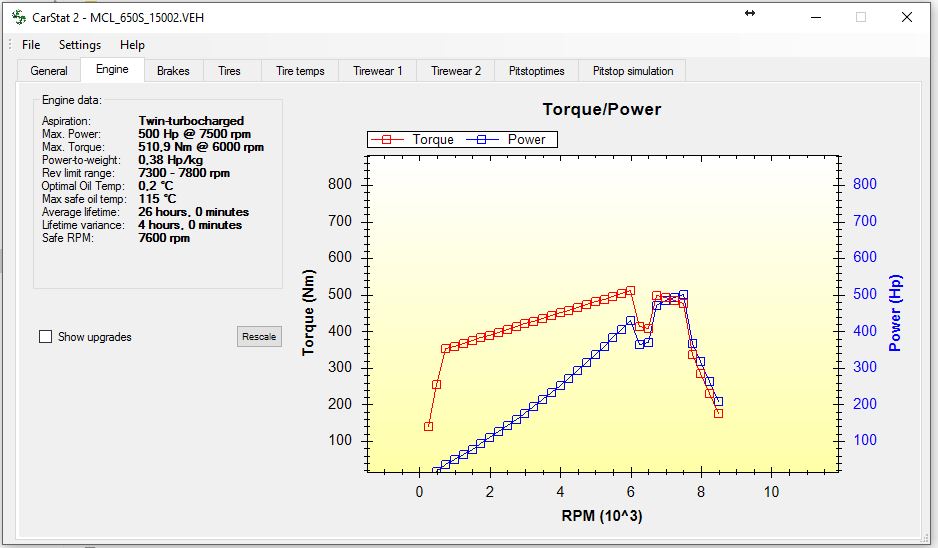Open the Tires tab
The image size is (938, 548).
click(x=230, y=71)
